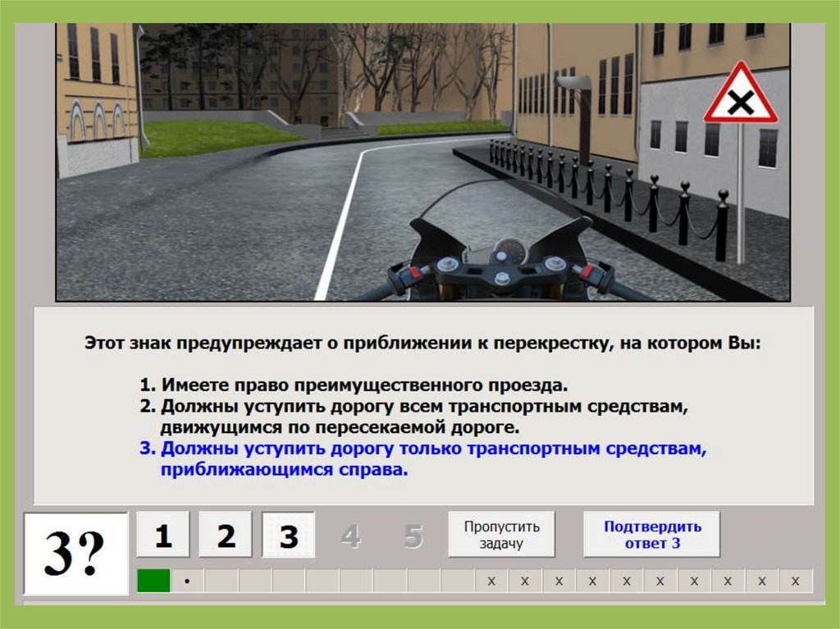This screenshot has width=840, height=629.
Task: Click the greyed-out answer button 4
Action: tap(350, 536)
